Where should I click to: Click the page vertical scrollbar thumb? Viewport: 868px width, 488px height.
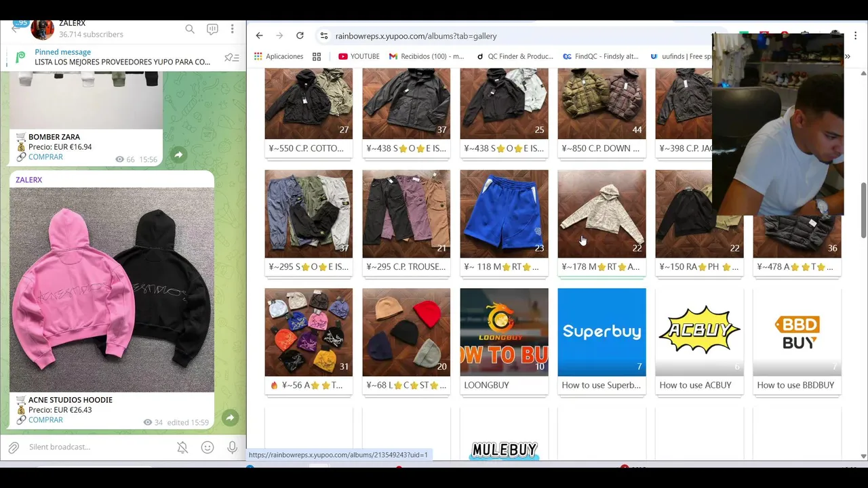(863, 210)
